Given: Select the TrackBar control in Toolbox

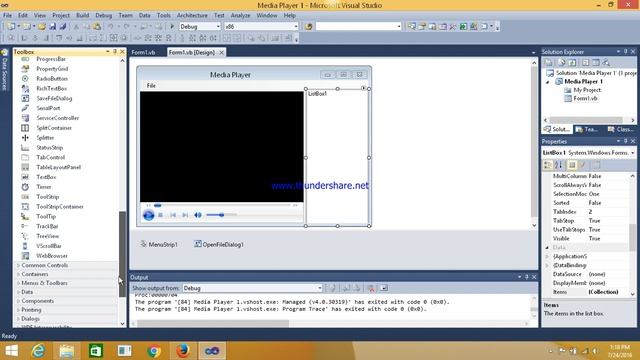Looking at the screenshot, I should [47, 226].
